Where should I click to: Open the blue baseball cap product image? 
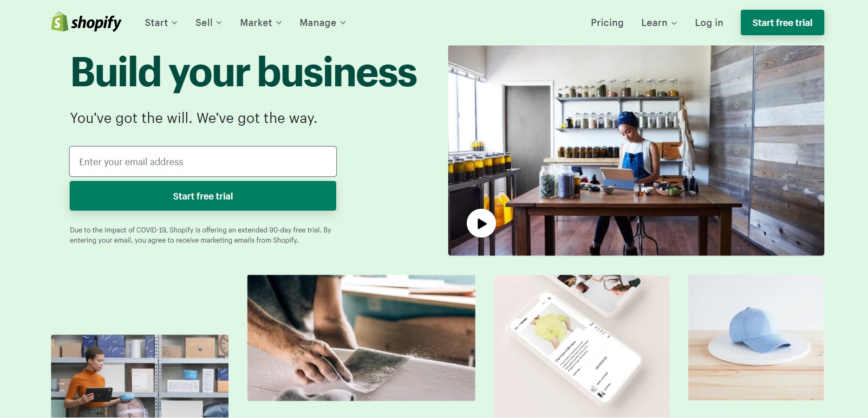coord(756,337)
